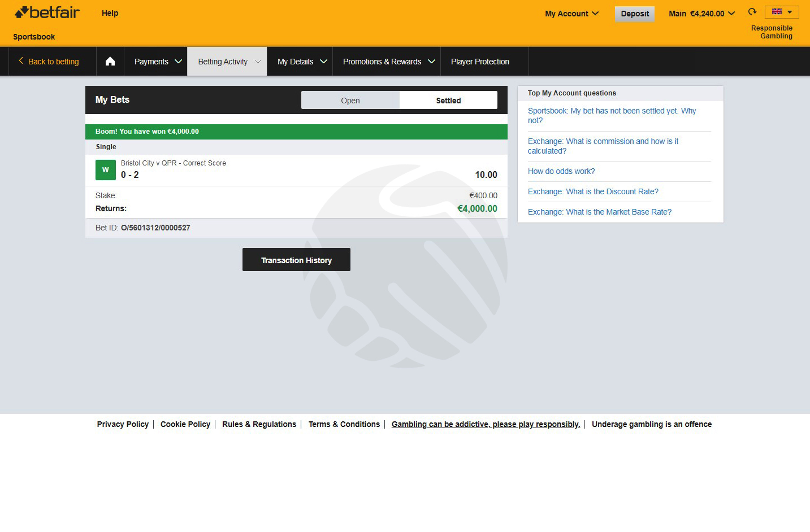Expand the Main €4,240.00 balance dropdown

[x=701, y=14]
